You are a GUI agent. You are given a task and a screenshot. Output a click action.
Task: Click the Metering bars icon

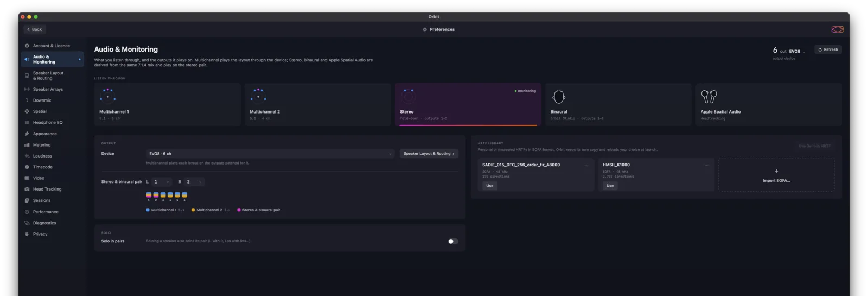27,145
